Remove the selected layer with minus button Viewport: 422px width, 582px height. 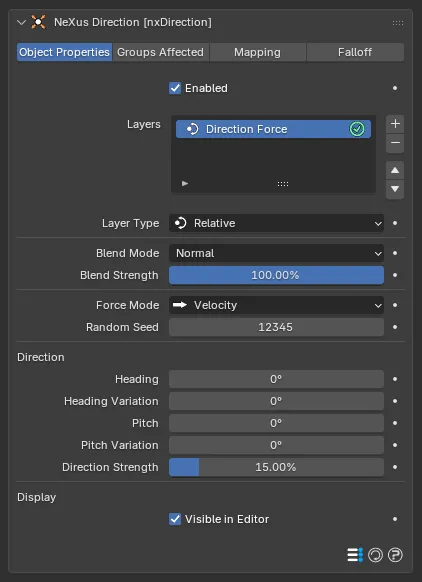click(x=395, y=143)
